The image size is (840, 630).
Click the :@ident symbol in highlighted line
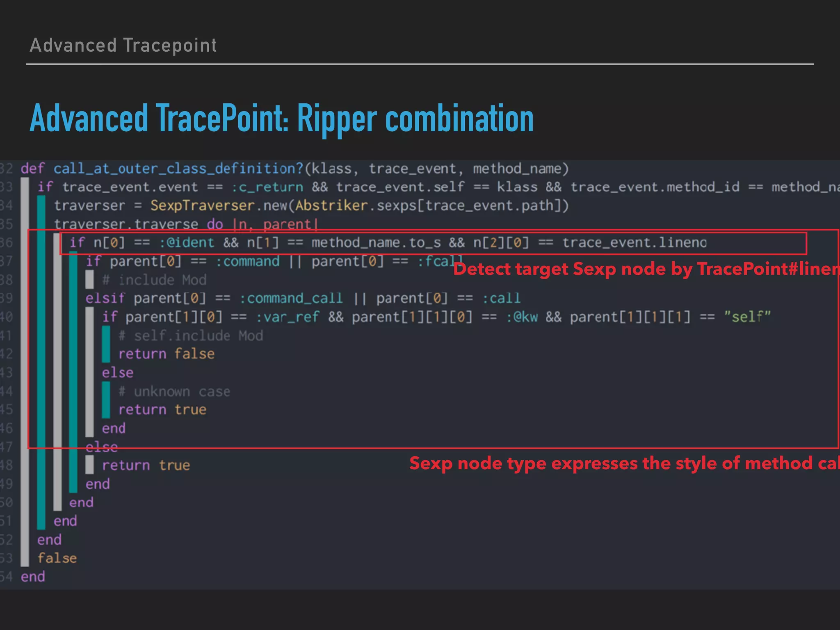[187, 242]
